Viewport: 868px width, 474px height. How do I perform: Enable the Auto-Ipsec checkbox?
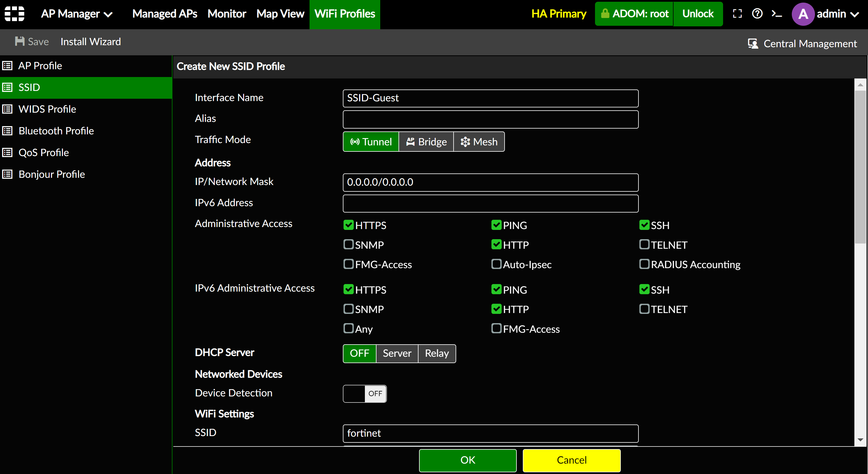point(496,264)
